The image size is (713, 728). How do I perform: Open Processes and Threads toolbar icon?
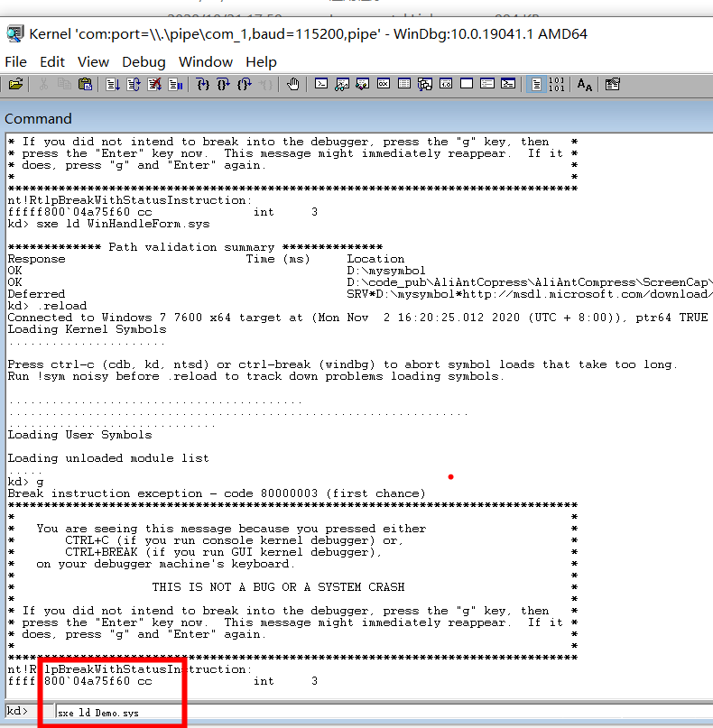tap(487, 84)
